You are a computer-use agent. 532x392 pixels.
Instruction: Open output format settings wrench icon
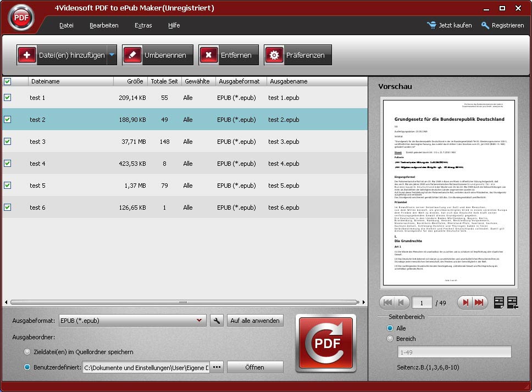[x=217, y=321]
